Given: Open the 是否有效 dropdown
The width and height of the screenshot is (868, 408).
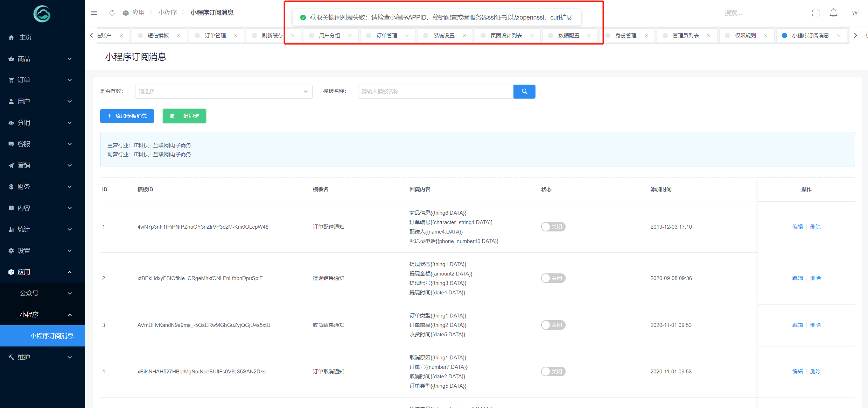Looking at the screenshot, I should click(224, 92).
